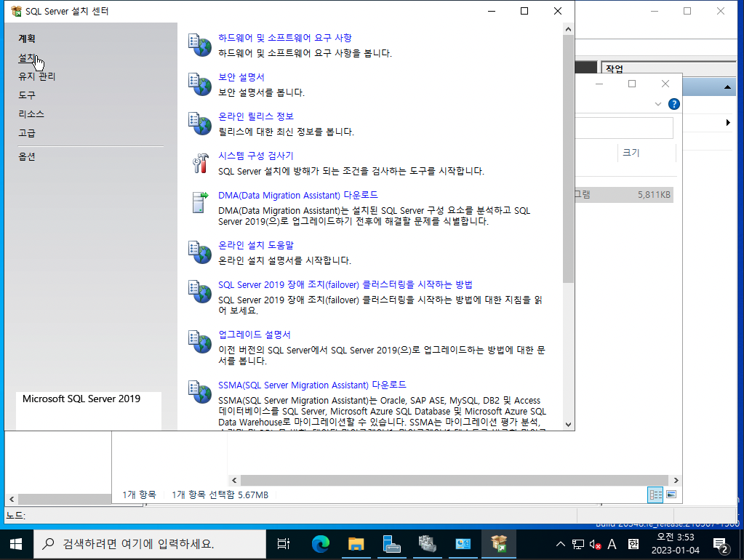
Task: Select 옵션 in the left navigation
Action: [27, 156]
